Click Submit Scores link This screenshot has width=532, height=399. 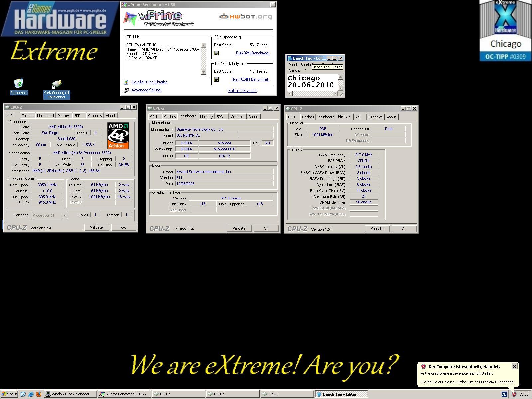pos(242,90)
